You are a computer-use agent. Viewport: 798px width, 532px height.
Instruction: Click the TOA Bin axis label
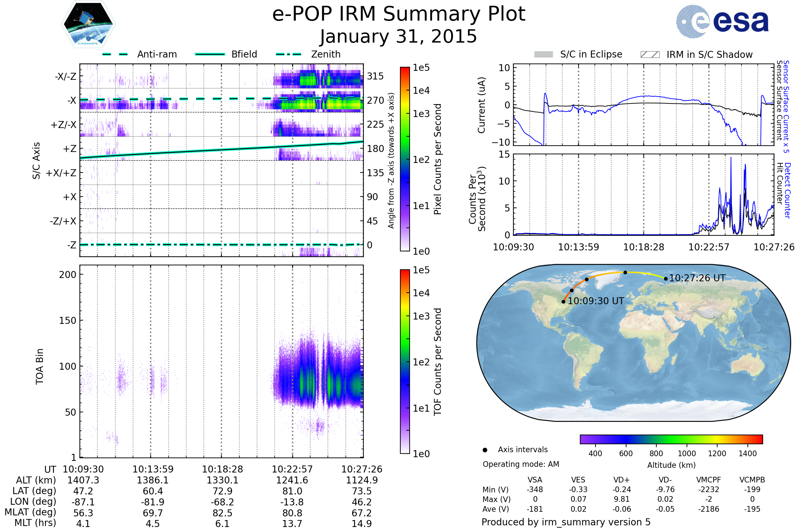[40, 366]
